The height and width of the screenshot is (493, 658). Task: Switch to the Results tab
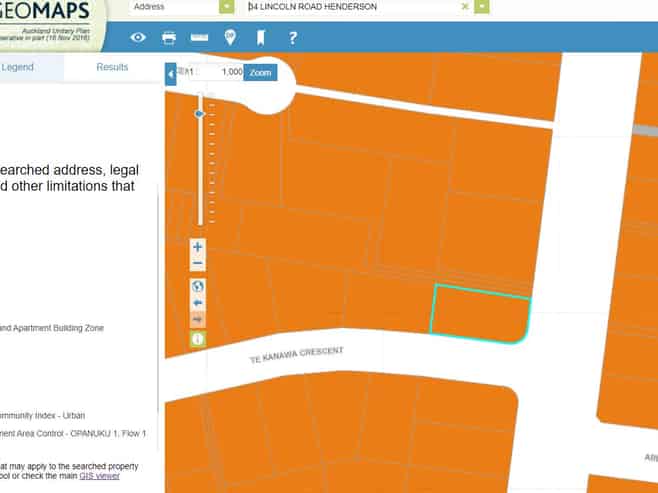(x=112, y=67)
